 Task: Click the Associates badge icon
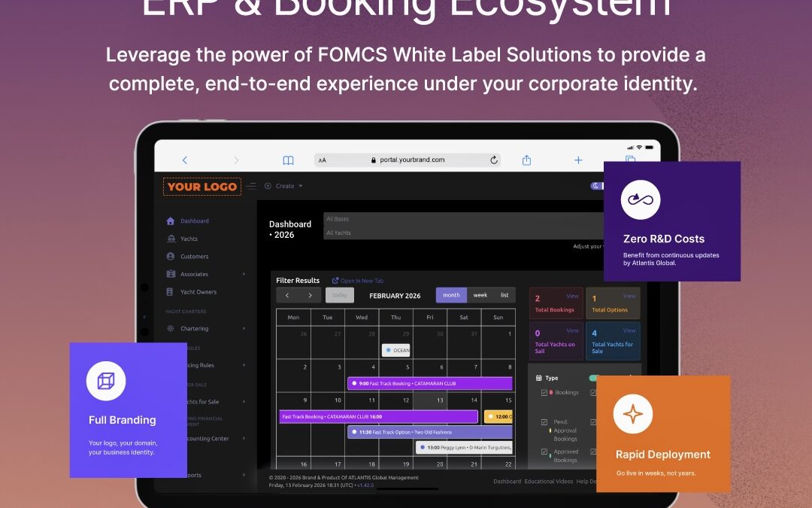click(x=171, y=274)
